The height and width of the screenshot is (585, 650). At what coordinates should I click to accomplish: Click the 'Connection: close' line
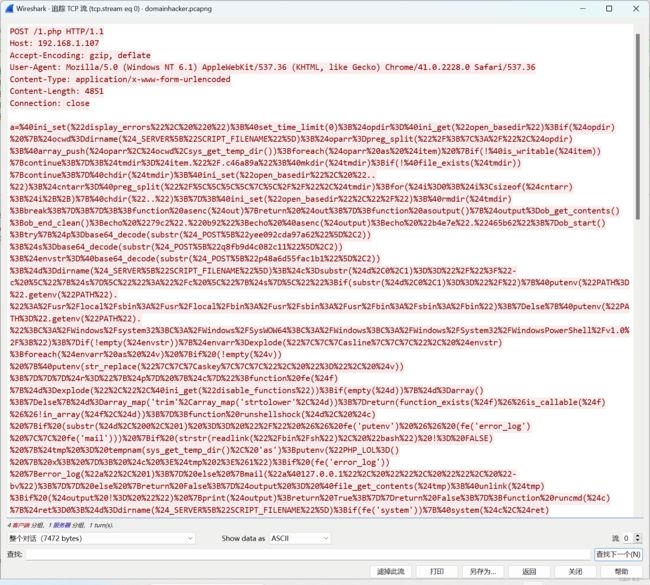pos(50,103)
